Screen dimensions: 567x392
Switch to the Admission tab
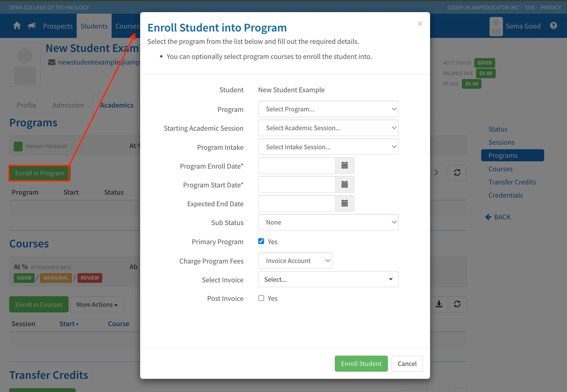click(68, 105)
